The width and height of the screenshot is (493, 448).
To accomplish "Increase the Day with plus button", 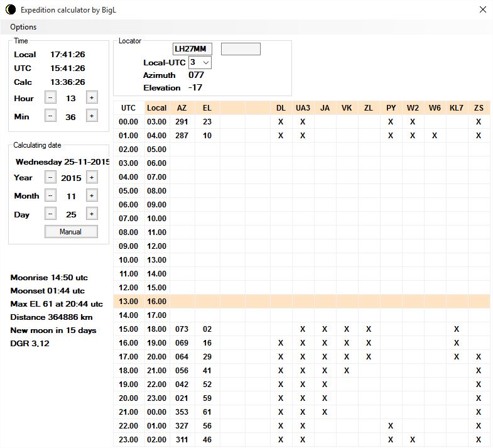I will [91, 214].
